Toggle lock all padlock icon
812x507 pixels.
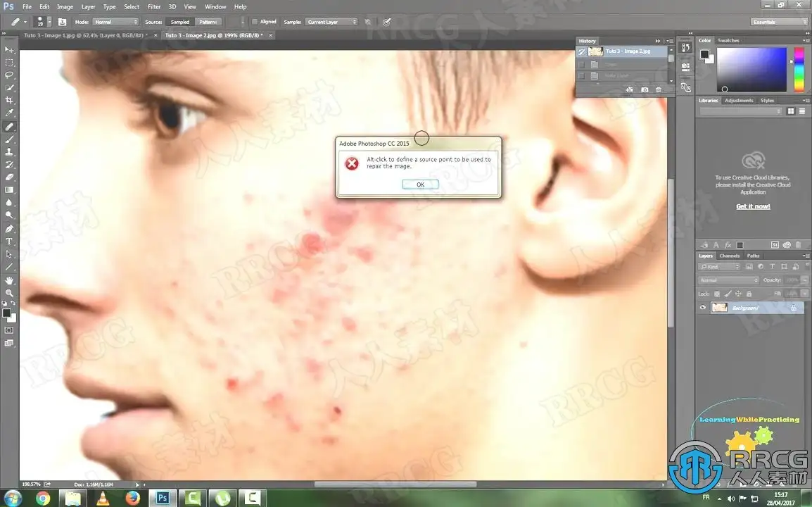(x=749, y=294)
